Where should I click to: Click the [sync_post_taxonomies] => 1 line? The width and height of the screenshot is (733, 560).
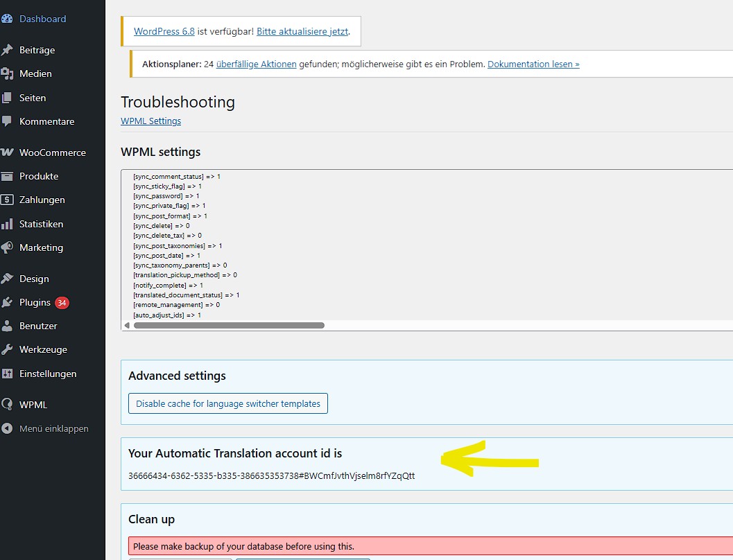178,245
